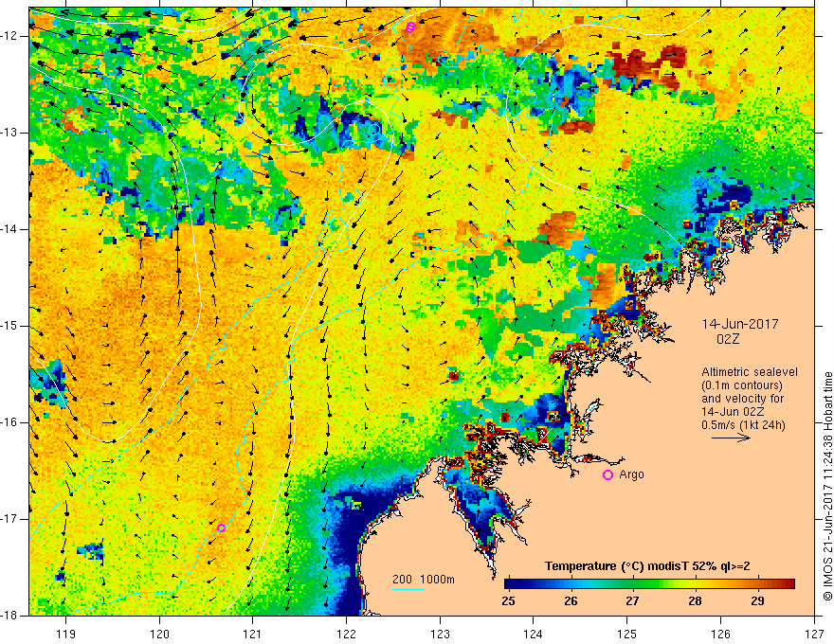
Task: Click the '119' longitude axis label
Action: coord(66,634)
